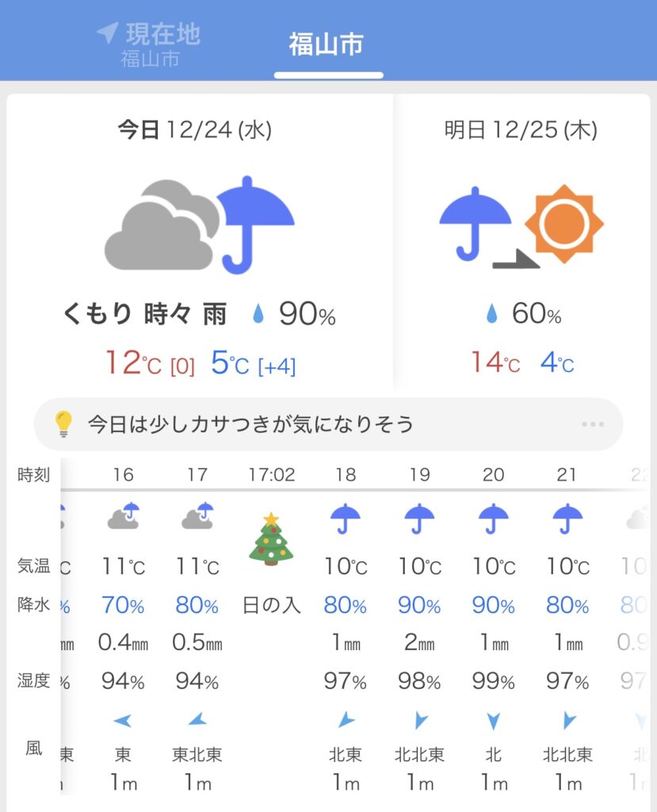Select the centered 福山市 tab

pyautogui.click(x=327, y=44)
